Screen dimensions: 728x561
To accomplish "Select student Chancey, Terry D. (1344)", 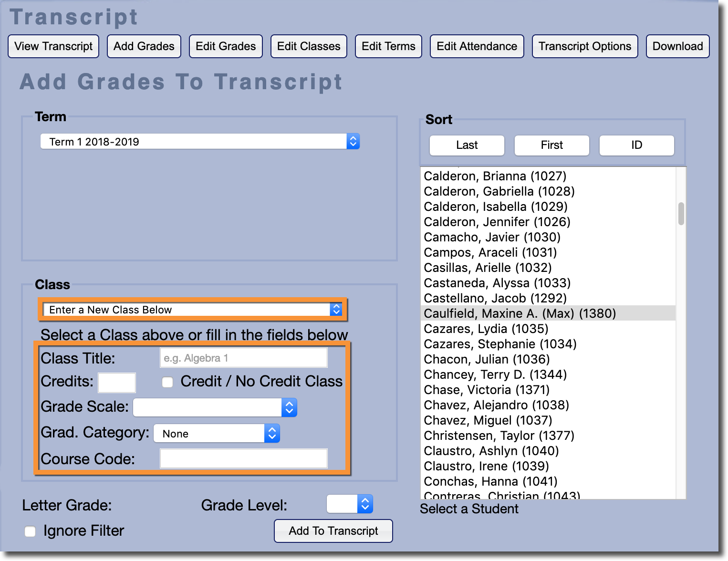I will click(495, 374).
